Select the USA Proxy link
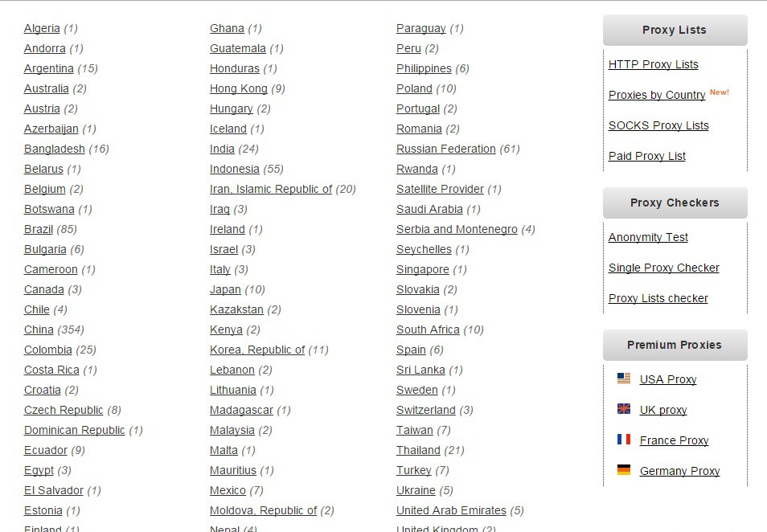Image resolution: width=767 pixels, height=532 pixels. point(667,379)
